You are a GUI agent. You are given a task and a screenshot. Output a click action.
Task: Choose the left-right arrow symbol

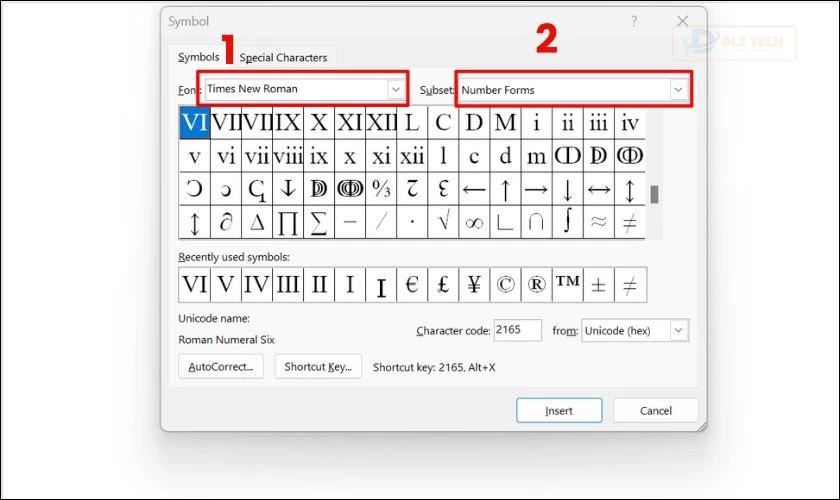point(598,189)
